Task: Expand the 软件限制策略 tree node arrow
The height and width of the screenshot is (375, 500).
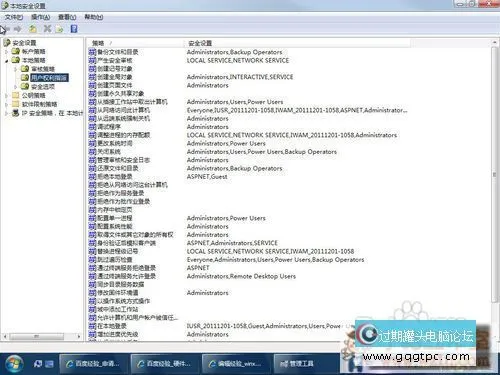Action: coord(6,104)
